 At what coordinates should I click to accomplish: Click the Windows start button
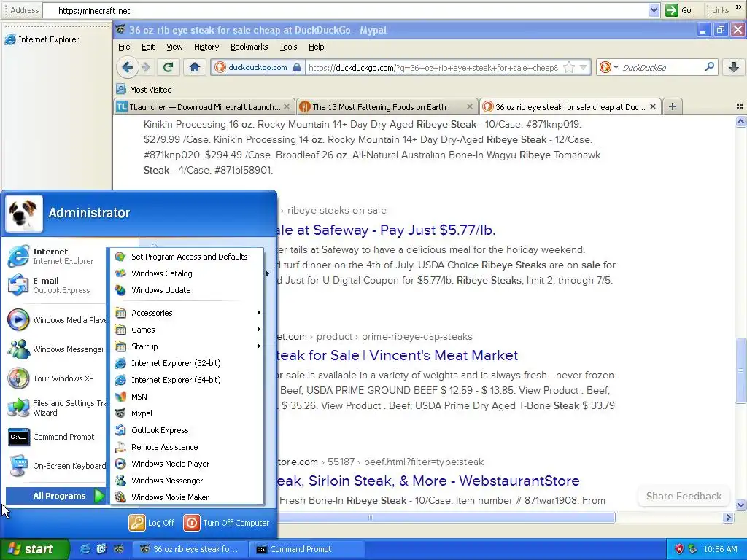[35, 549]
